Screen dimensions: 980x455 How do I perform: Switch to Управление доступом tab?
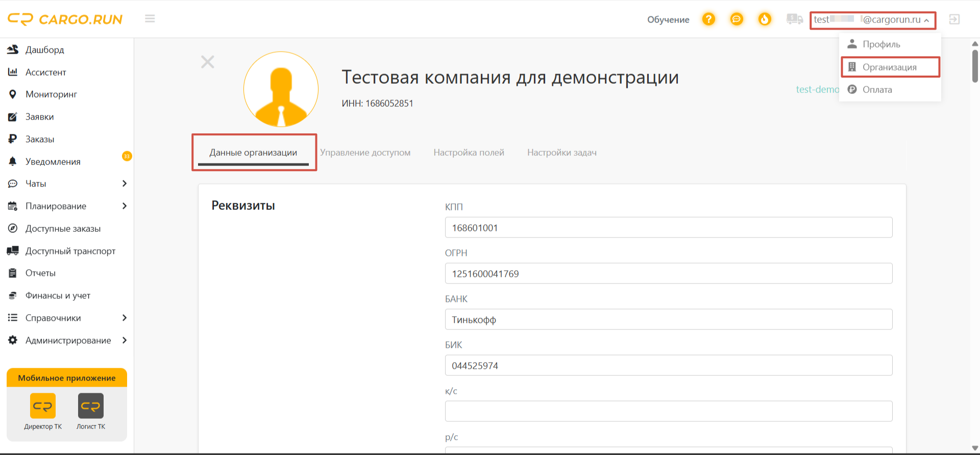coord(365,153)
